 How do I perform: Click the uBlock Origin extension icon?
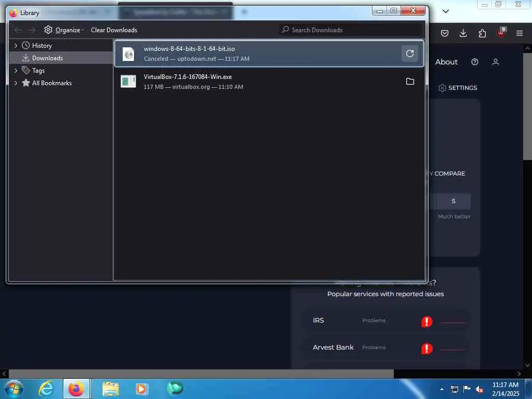point(501,33)
